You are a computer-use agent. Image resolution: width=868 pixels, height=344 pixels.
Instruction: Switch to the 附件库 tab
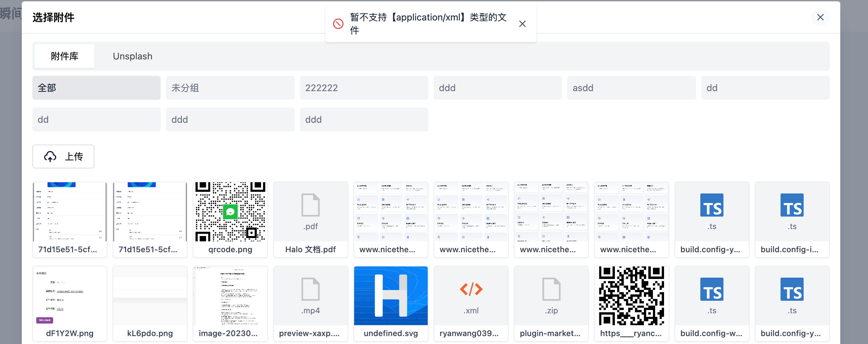coord(64,56)
